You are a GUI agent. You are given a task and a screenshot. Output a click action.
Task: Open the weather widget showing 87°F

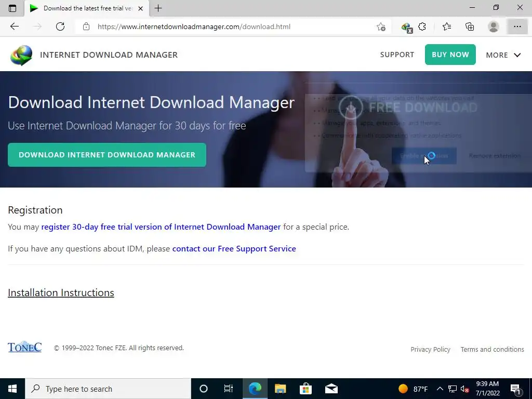click(x=413, y=389)
